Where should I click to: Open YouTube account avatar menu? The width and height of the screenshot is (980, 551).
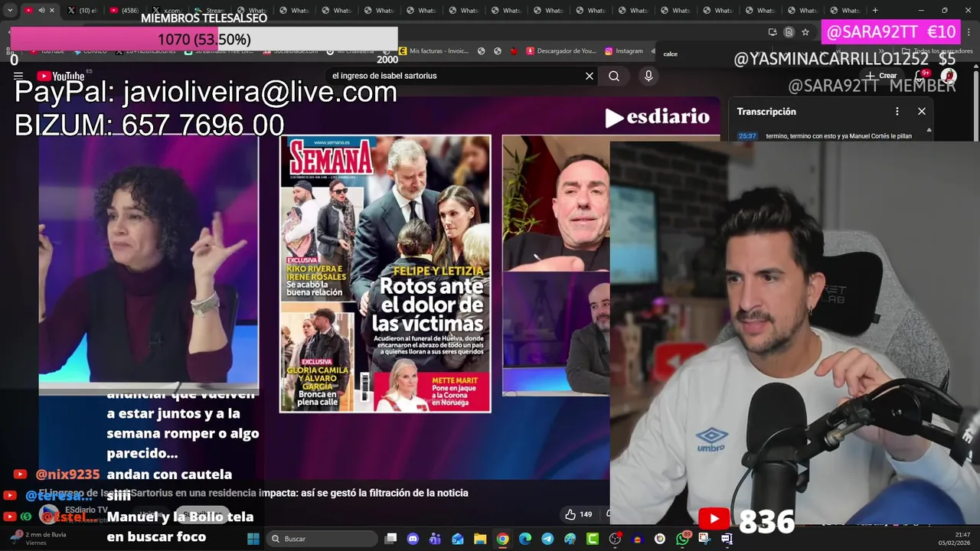coord(949,76)
